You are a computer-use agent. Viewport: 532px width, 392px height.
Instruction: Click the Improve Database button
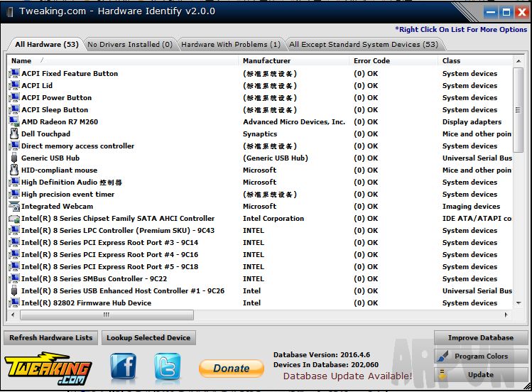[481, 338]
